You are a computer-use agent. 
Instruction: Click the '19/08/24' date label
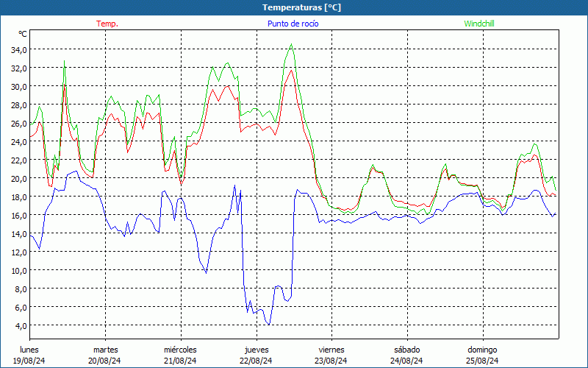click(x=29, y=361)
